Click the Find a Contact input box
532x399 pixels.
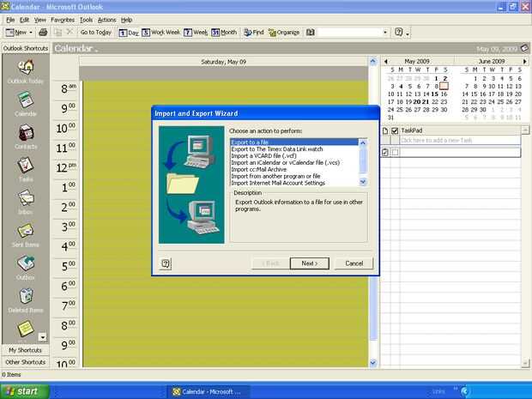(x=349, y=33)
